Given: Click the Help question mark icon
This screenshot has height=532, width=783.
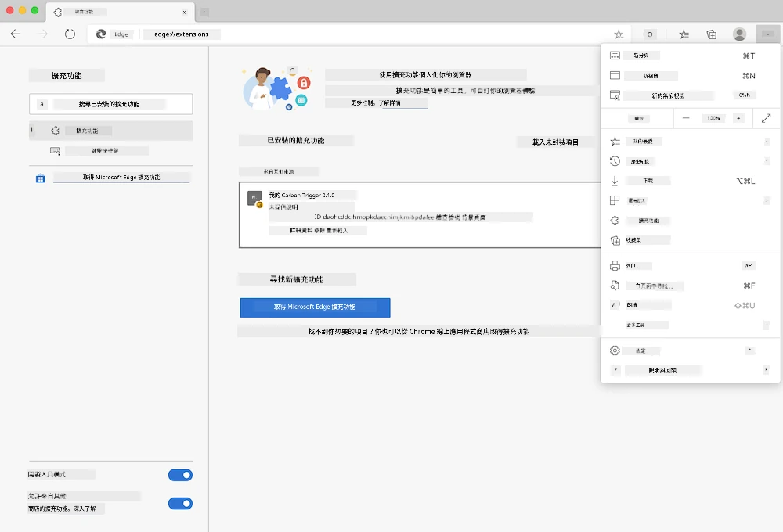Looking at the screenshot, I should (x=615, y=370).
